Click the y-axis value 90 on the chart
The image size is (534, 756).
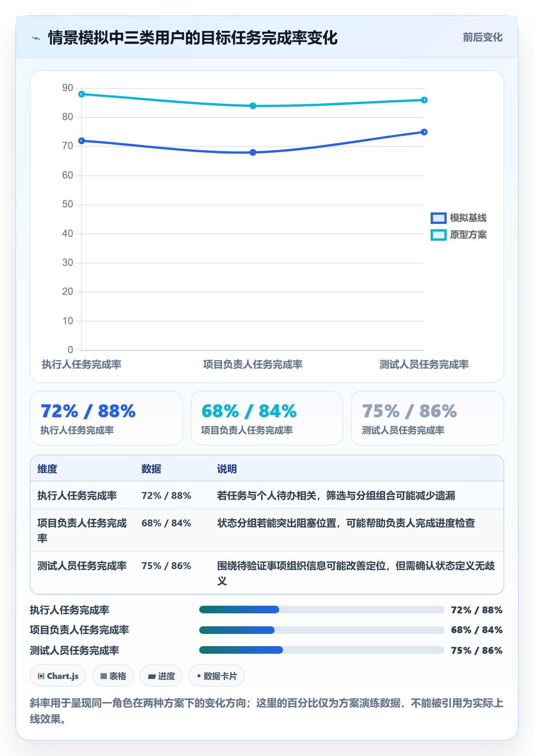(68, 88)
